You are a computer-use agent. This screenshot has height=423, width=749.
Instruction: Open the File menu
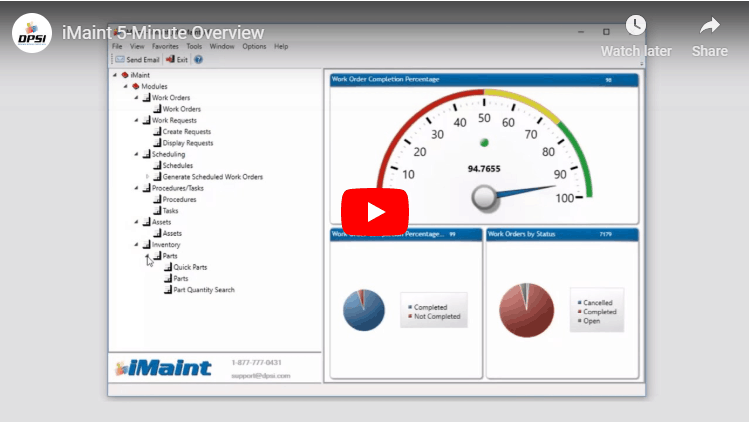pyautogui.click(x=117, y=46)
